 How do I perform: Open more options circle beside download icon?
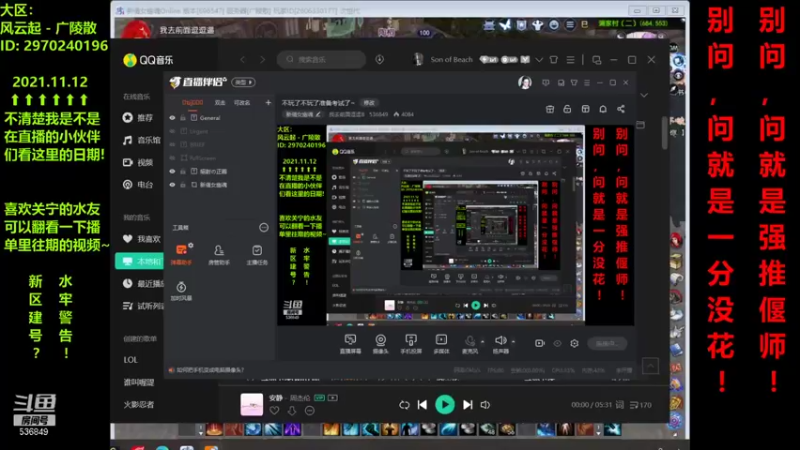(x=310, y=411)
